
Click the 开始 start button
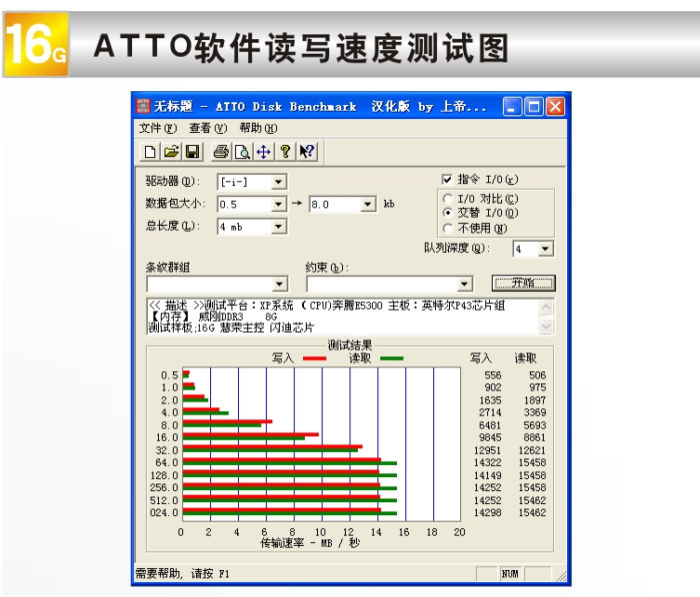(523, 283)
